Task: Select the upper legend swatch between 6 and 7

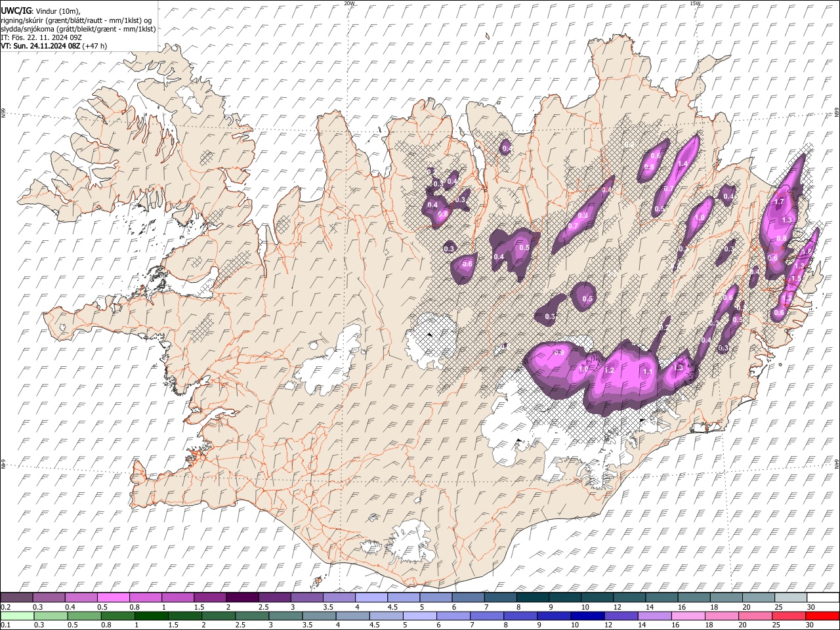Action: pos(468,598)
